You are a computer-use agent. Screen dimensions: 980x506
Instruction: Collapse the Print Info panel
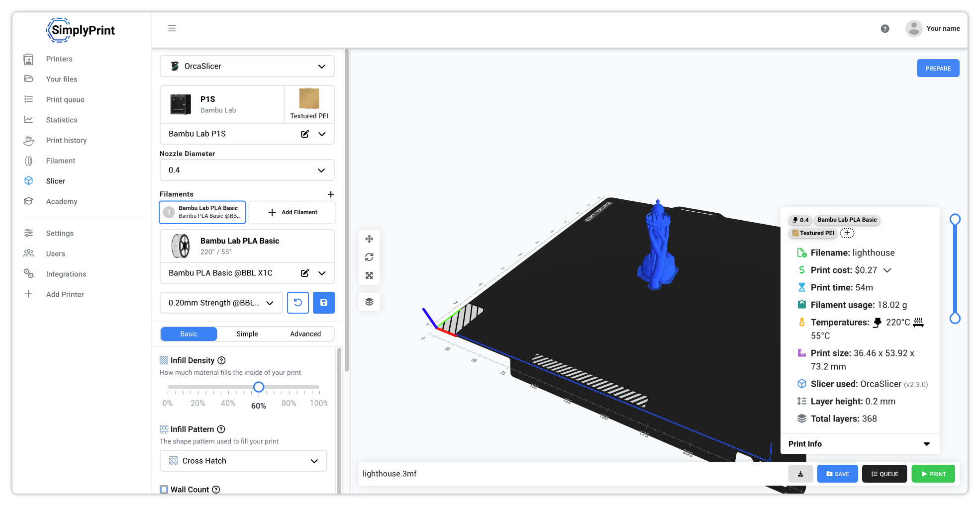[927, 444]
